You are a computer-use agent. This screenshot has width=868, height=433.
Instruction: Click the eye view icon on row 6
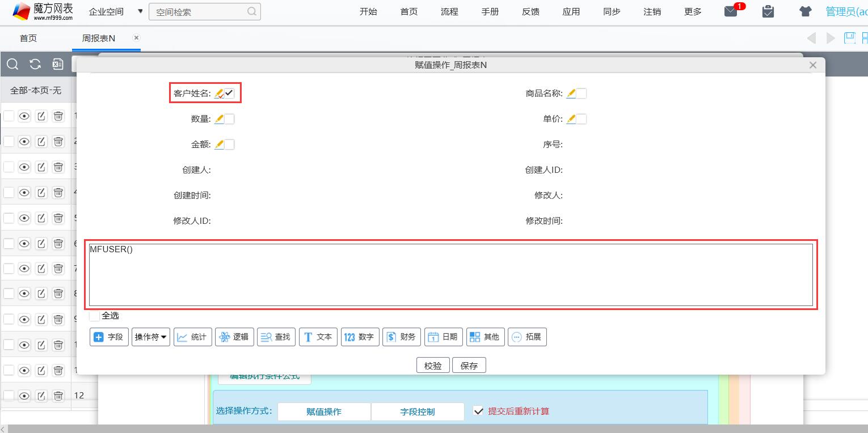(x=24, y=243)
